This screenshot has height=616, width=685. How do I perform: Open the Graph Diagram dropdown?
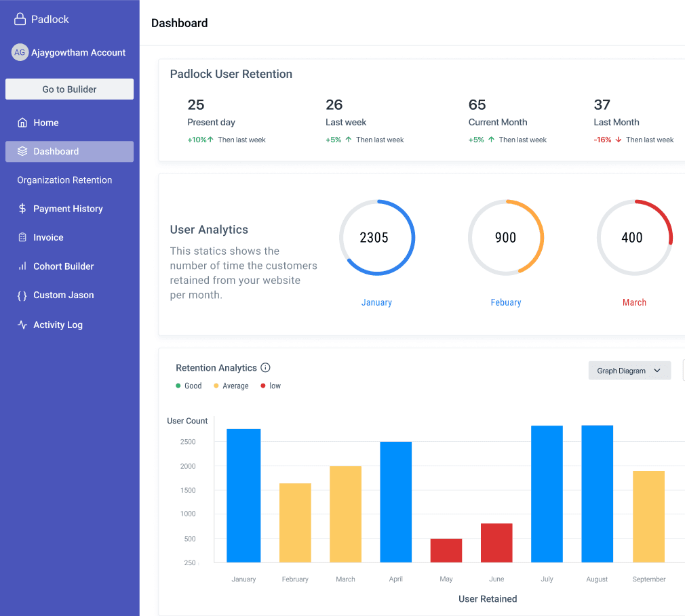(x=629, y=371)
